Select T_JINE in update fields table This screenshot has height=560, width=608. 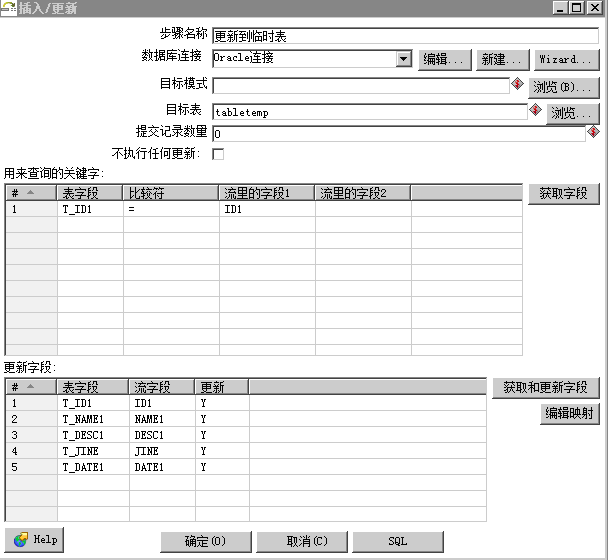click(93, 451)
